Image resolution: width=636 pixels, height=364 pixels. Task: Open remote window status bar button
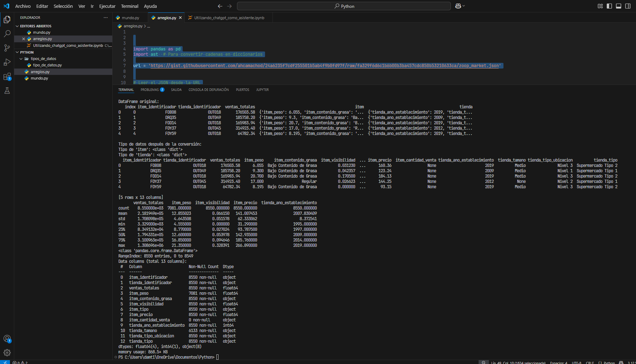[x=5, y=362]
